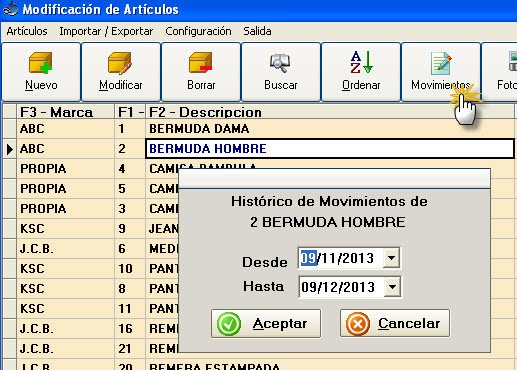
Task: Select the KSC brand cell of row 8
Action: click(x=65, y=289)
